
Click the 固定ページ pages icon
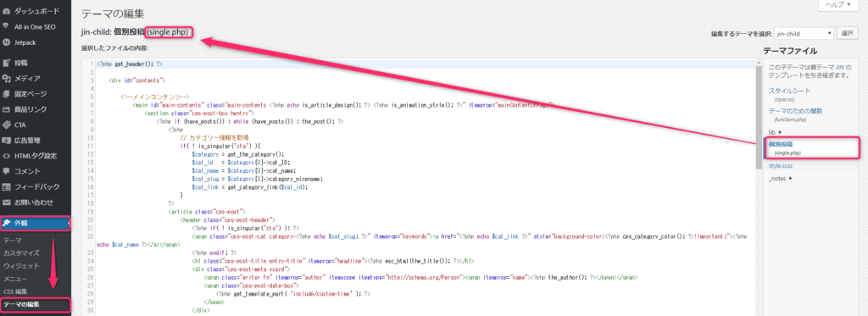pyautogui.click(x=6, y=93)
